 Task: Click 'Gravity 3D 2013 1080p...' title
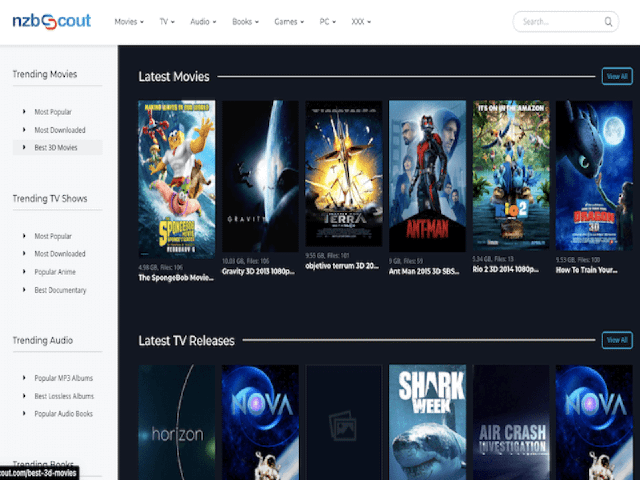258,271
